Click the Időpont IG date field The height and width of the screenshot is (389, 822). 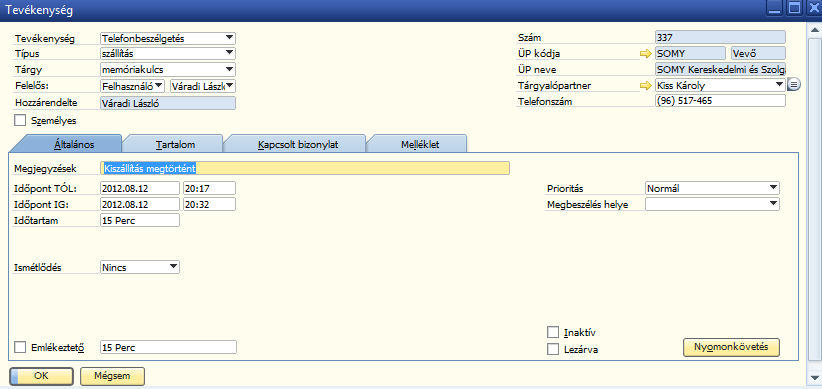pyautogui.click(x=139, y=204)
